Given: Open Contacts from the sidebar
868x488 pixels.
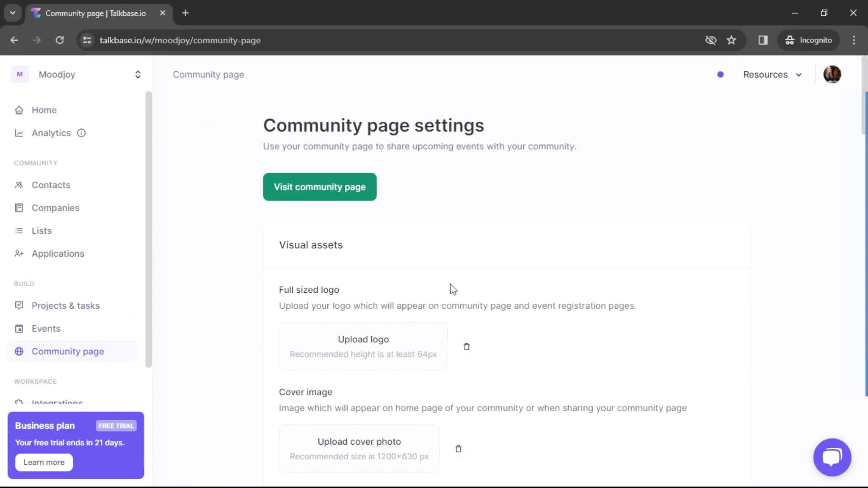Looking at the screenshot, I should [51, 185].
